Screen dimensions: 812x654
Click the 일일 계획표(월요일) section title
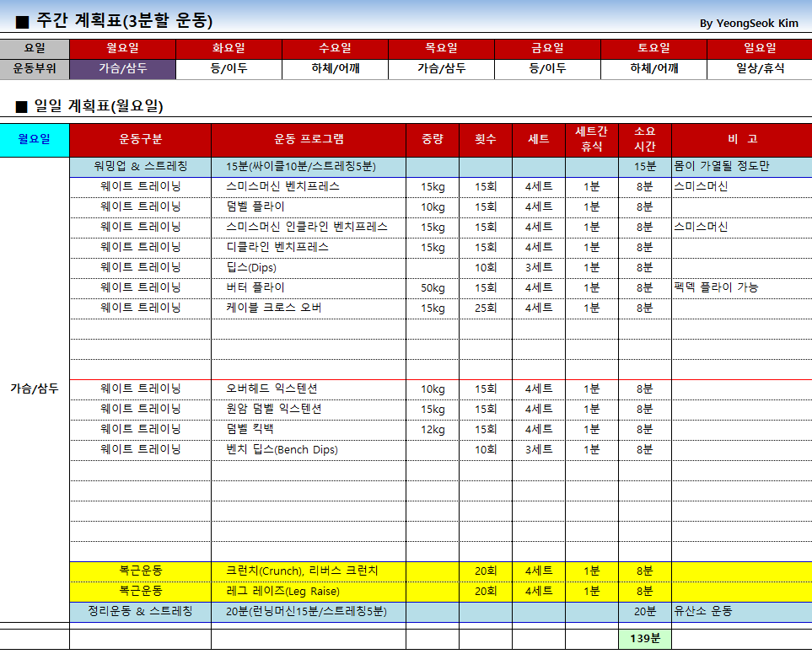point(99,106)
